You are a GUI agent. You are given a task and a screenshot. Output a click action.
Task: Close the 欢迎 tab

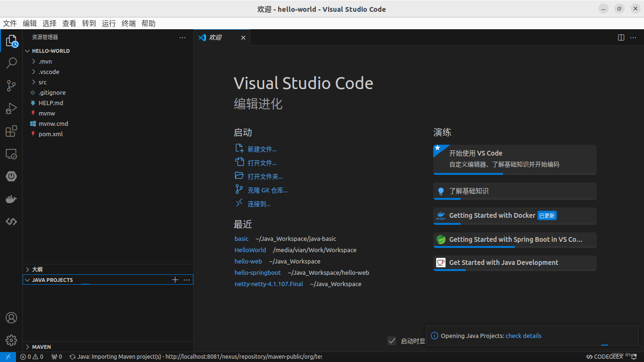click(243, 38)
